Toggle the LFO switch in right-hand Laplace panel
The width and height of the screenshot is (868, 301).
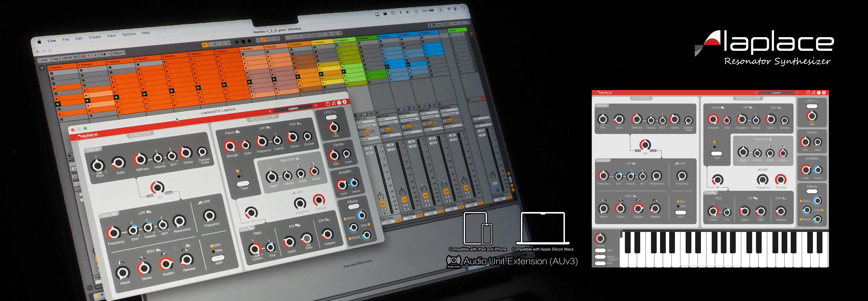tap(812, 106)
